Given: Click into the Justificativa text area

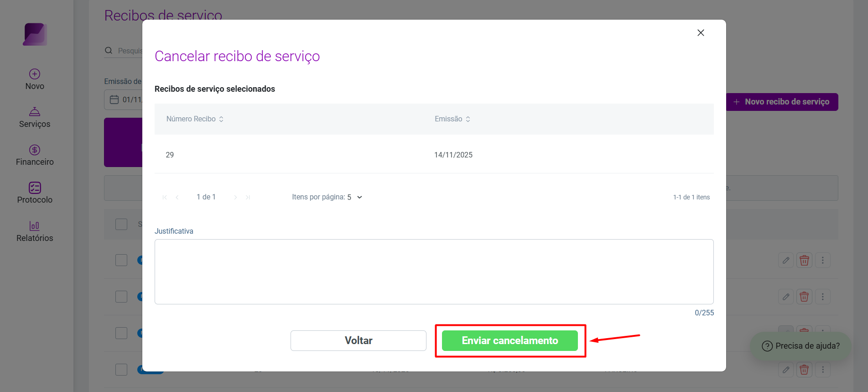Looking at the screenshot, I should 434,272.
